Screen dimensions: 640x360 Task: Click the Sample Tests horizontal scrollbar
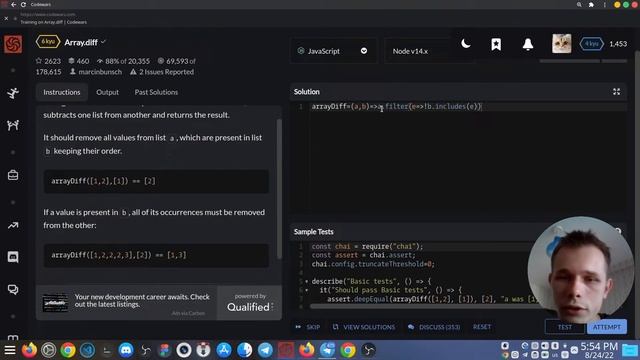pyautogui.click(x=420, y=306)
